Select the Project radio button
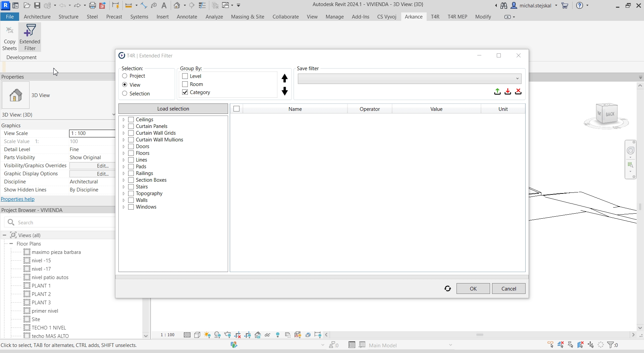The width and height of the screenshot is (644, 353). coord(125,76)
